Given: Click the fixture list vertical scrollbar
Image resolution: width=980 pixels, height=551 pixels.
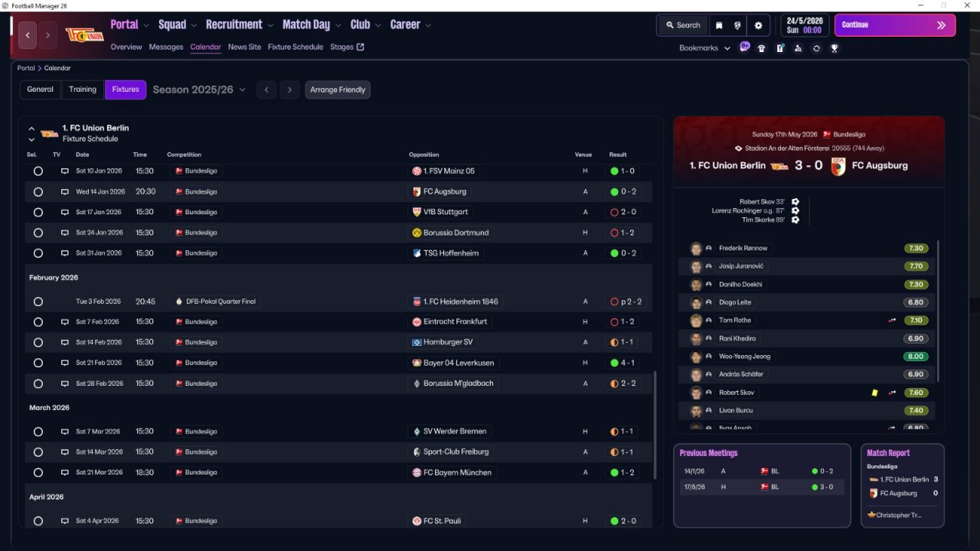Looking at the screenshot, I should [x=655, y=425].
